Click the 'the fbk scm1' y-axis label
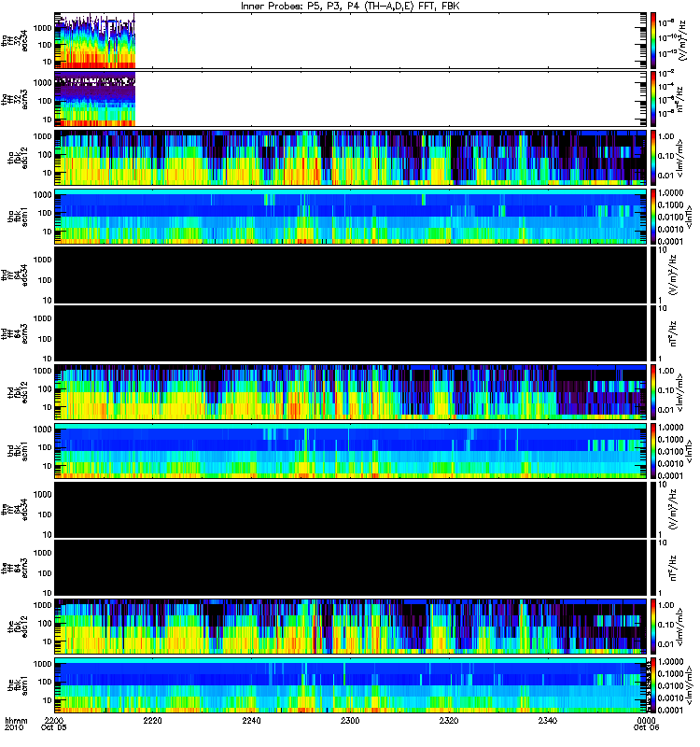Screen dimensions: 700x747 18,685
